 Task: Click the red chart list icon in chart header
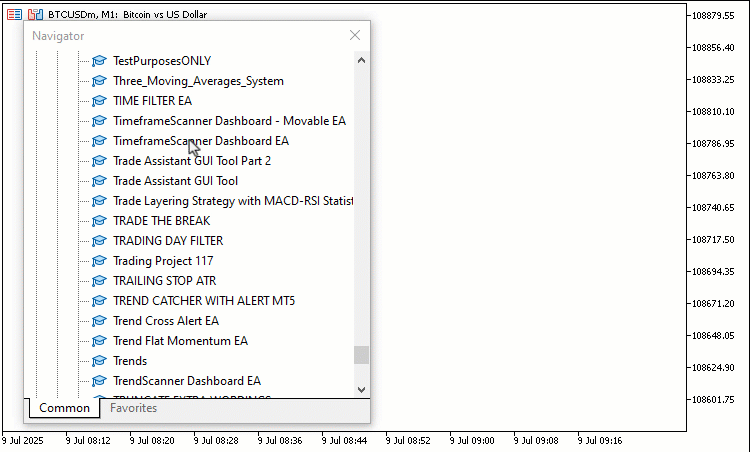pyautogui.click(x=14, y=15)
